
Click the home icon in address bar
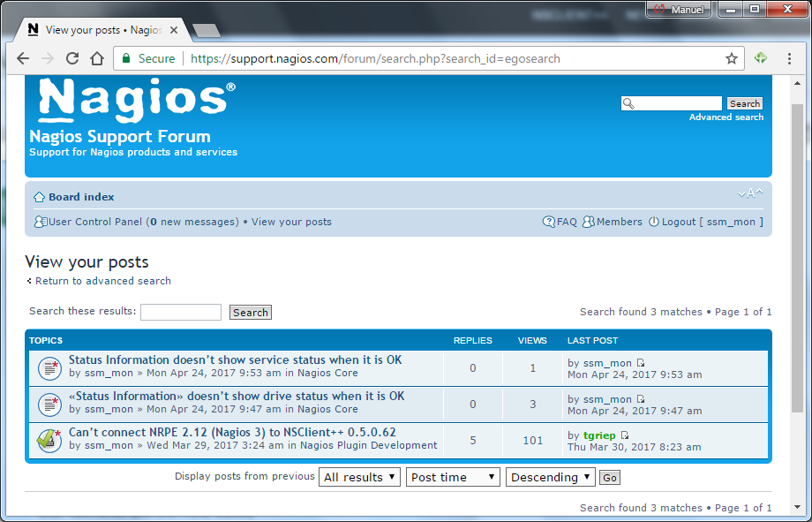(x=97, y=58)
